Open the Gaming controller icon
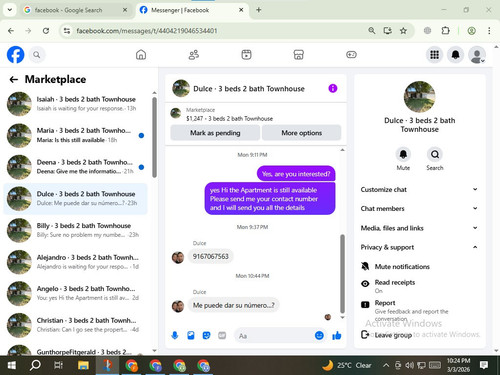Viewport: 500px width, 375px height. tap(351, 55)
